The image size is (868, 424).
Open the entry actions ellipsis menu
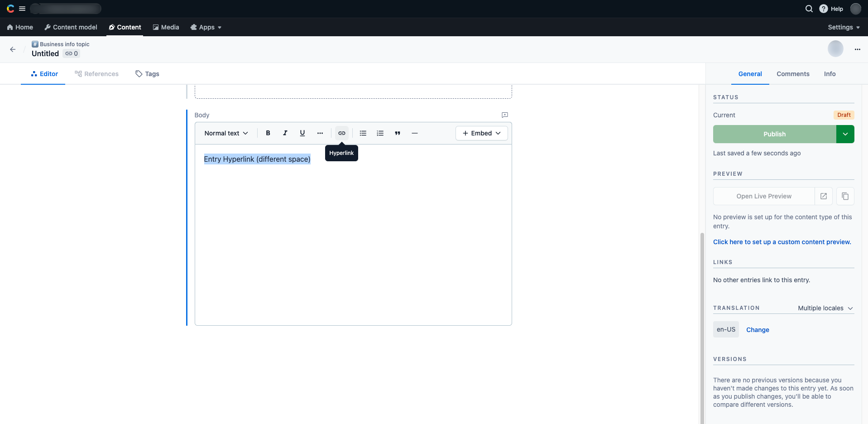coord(858,49)
